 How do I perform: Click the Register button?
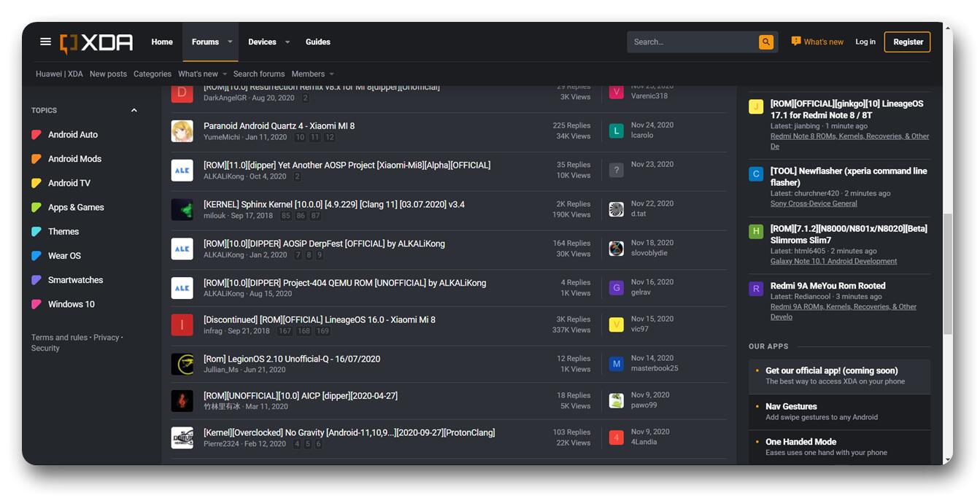[907, 42]
